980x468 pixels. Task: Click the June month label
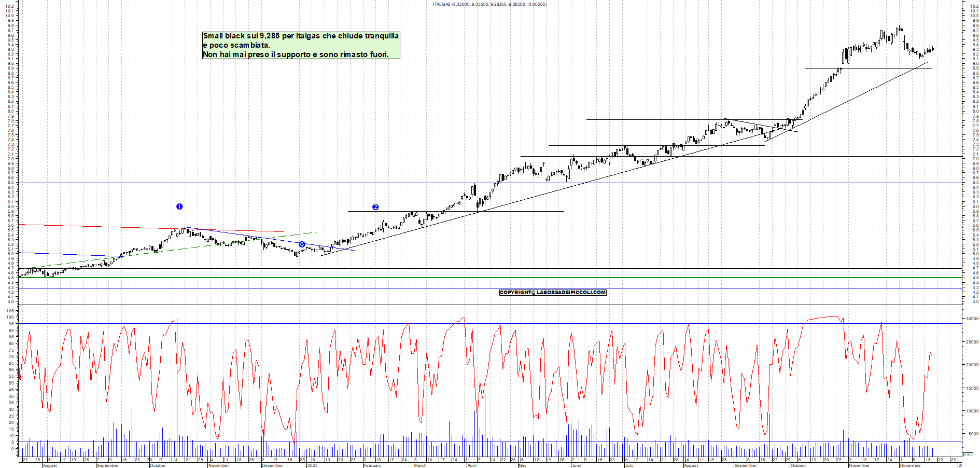coord(576,465)
